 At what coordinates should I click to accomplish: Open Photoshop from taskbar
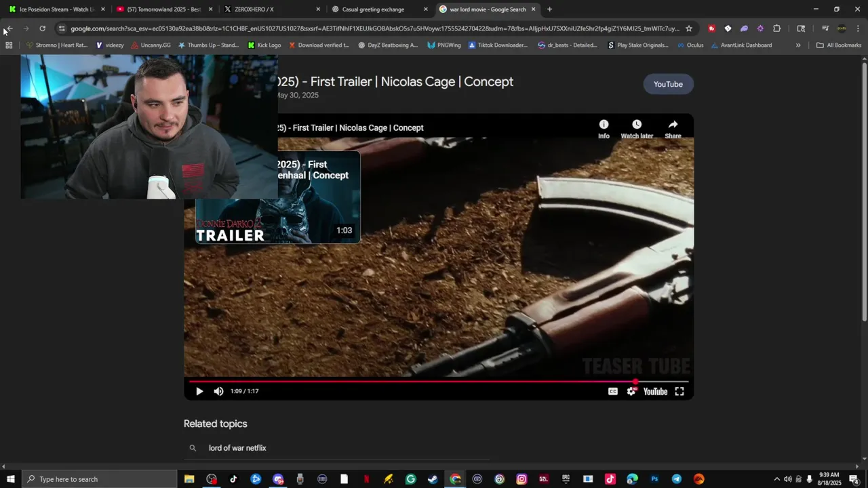click(654, 479)
